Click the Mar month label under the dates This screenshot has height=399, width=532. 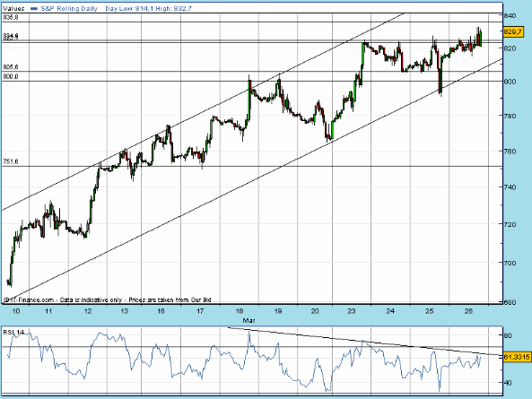(x=249, y=320)
